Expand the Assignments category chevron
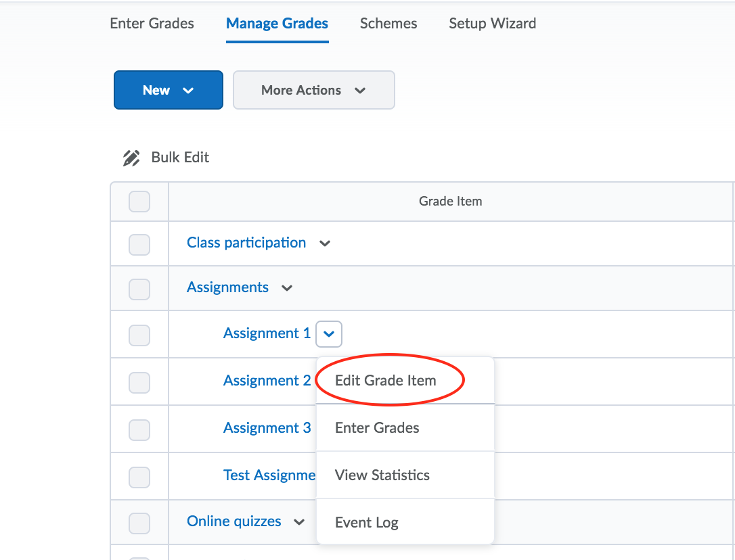The width and height of the screenshot is (735, 560). [287, 288]
